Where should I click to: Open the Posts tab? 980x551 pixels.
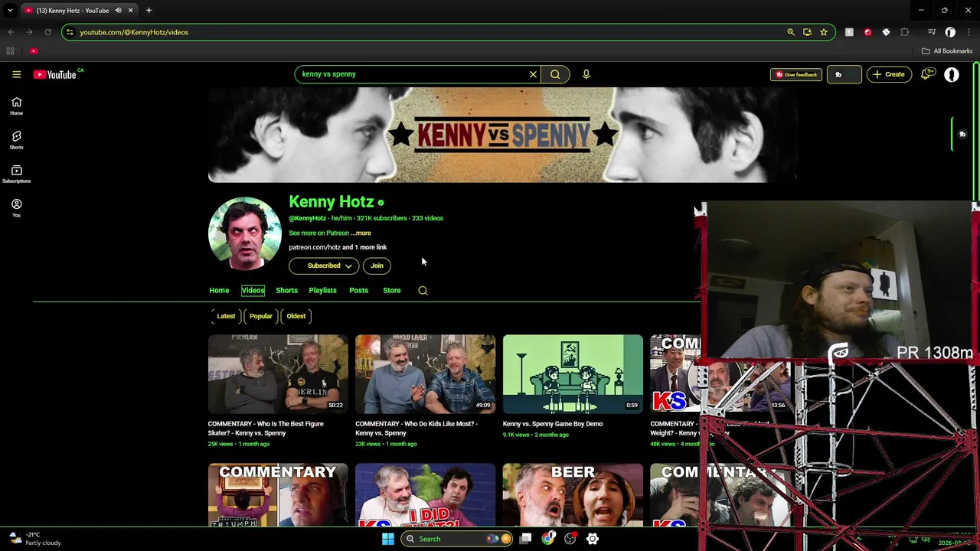click(x=358, y=290)
